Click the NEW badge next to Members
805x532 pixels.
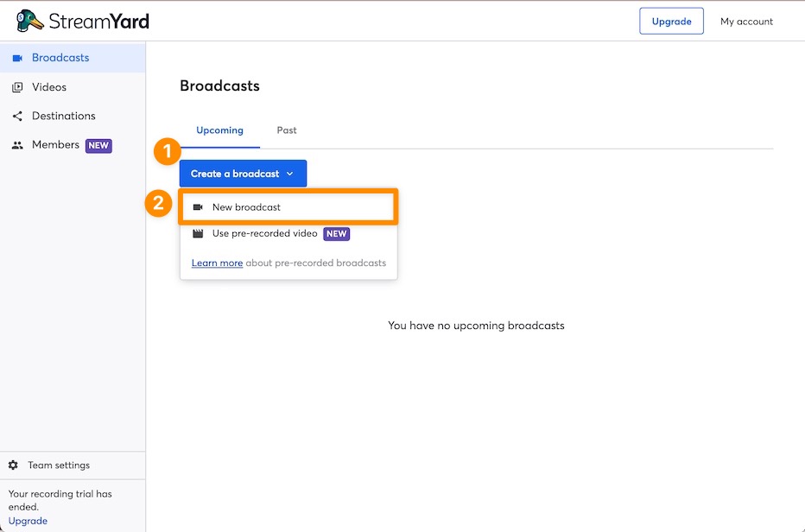98,146
